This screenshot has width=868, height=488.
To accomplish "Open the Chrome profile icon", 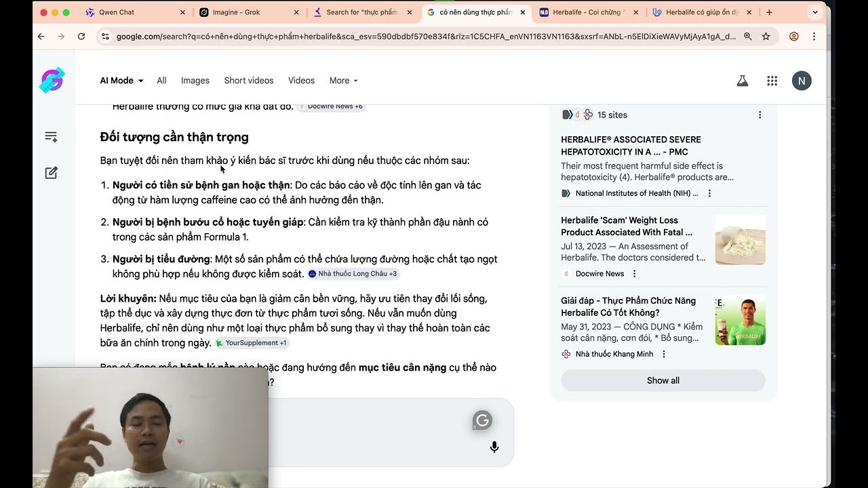I will 794,37.
